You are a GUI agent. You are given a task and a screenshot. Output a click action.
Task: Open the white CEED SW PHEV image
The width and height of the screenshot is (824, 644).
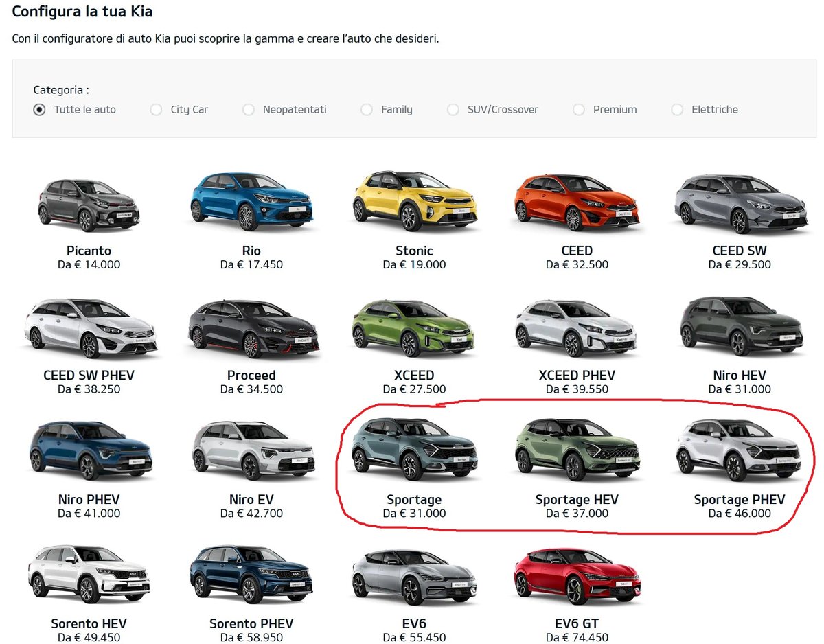(89, 328)
